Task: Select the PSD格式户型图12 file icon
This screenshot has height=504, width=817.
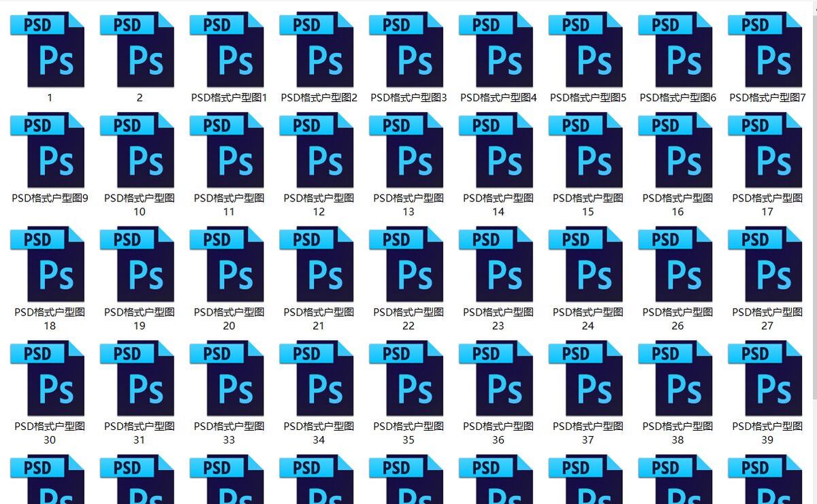Action: pos(319,152)
